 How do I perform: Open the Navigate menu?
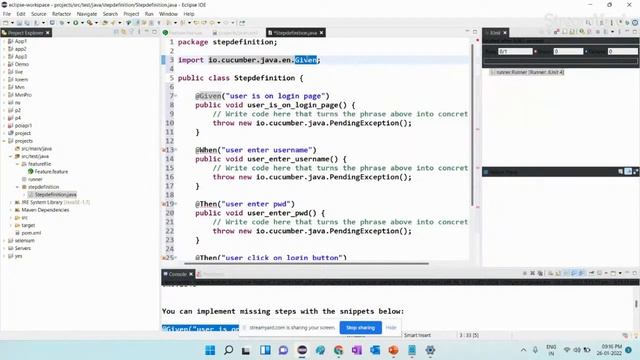(87, 14)
